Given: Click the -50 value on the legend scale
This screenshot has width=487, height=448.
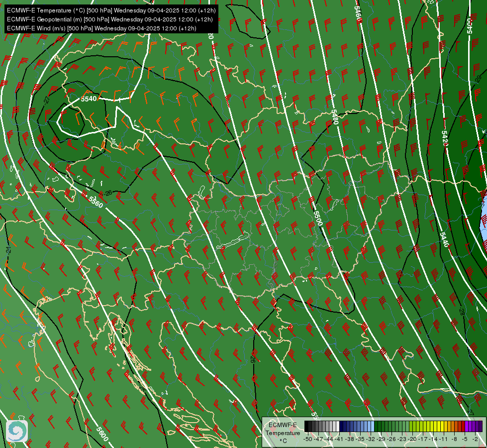Looking at the screenshot, I should (x=308, y=439).
